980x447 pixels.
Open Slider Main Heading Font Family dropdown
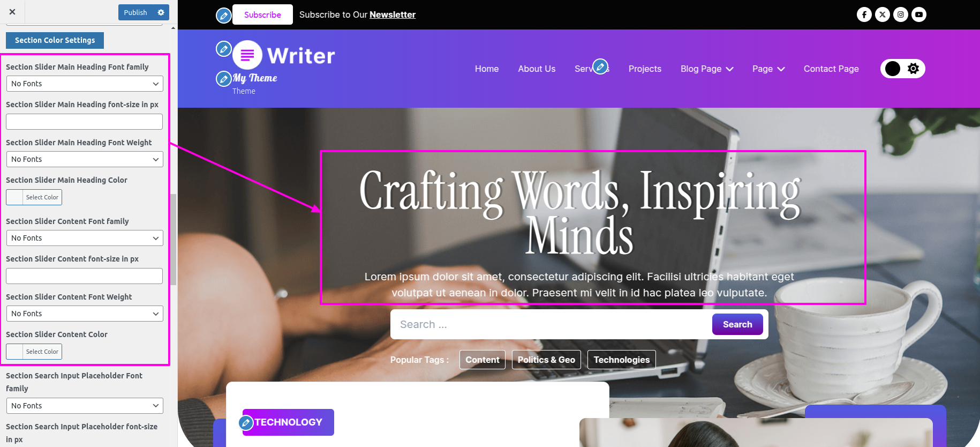tap(85, 84)
